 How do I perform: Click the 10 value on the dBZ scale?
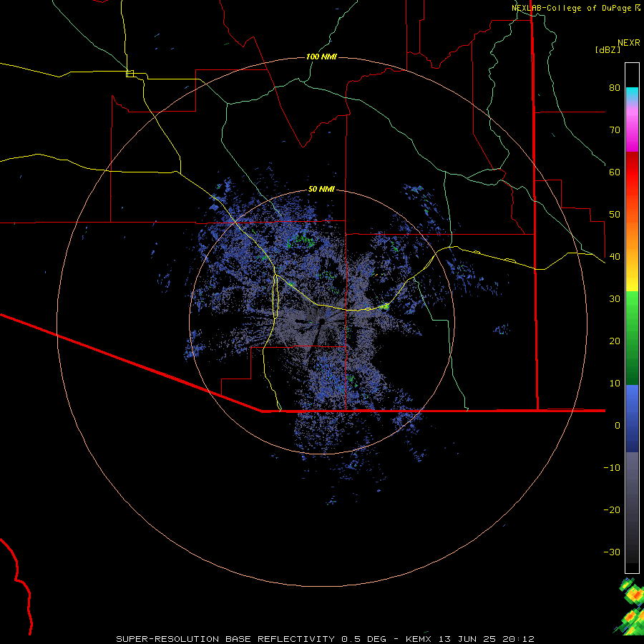coord(615,384)
